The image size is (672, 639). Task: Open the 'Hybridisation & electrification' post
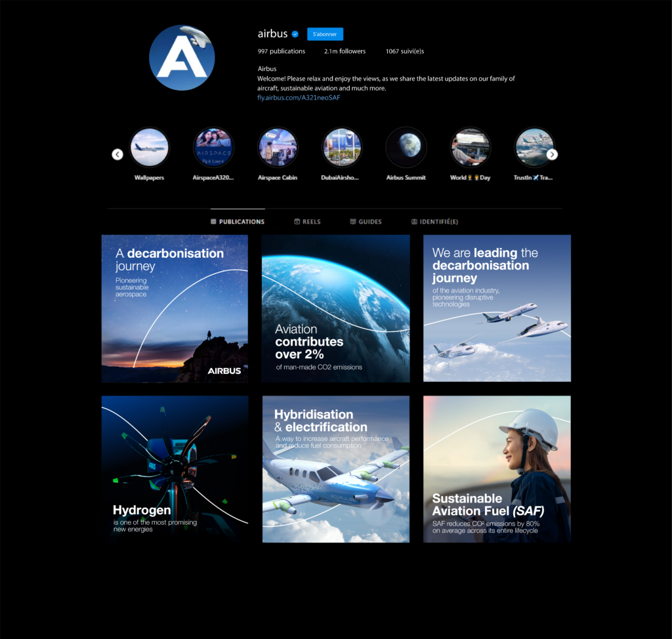(336, 469)
